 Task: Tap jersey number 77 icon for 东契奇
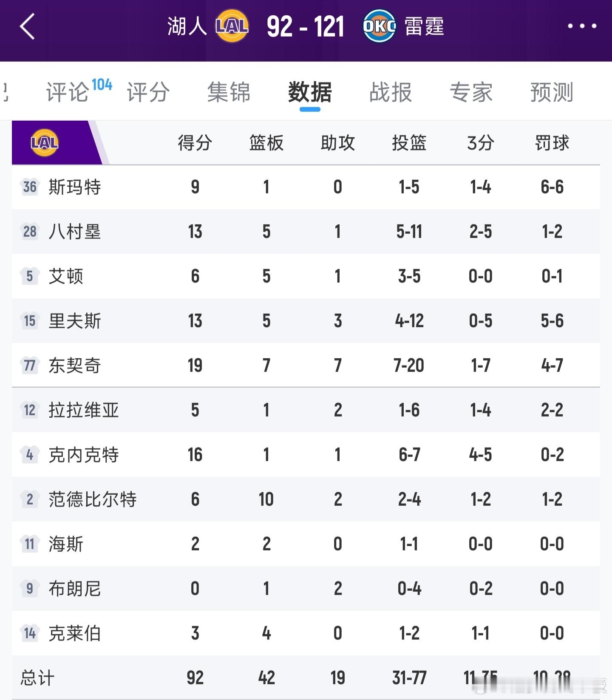coord(30,366)
